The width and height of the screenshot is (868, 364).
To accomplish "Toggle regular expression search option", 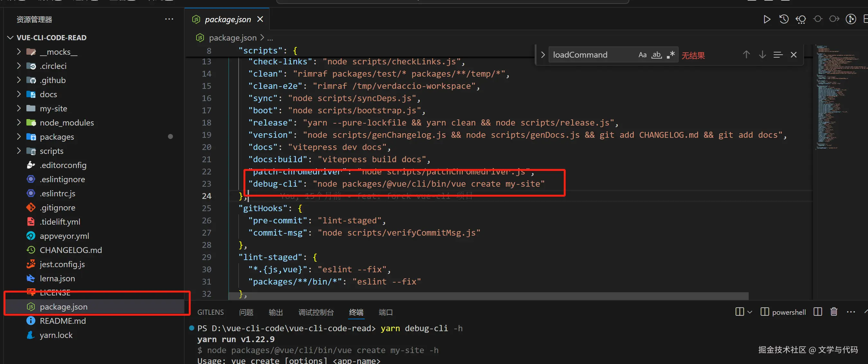I will [671, 55].
